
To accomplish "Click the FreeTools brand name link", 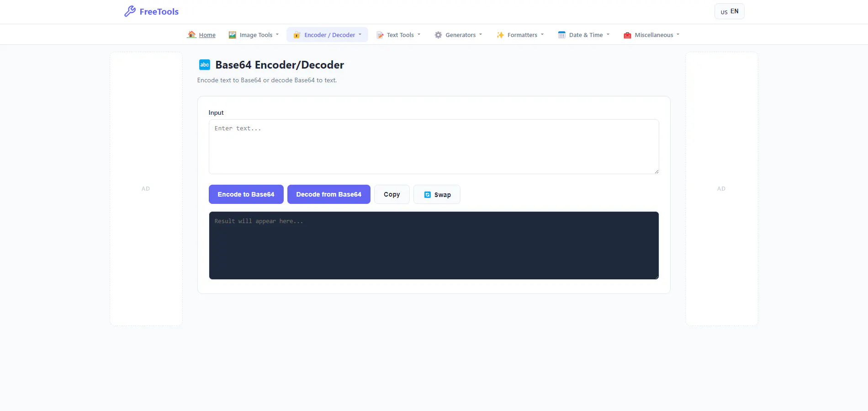I will (159, 12).
